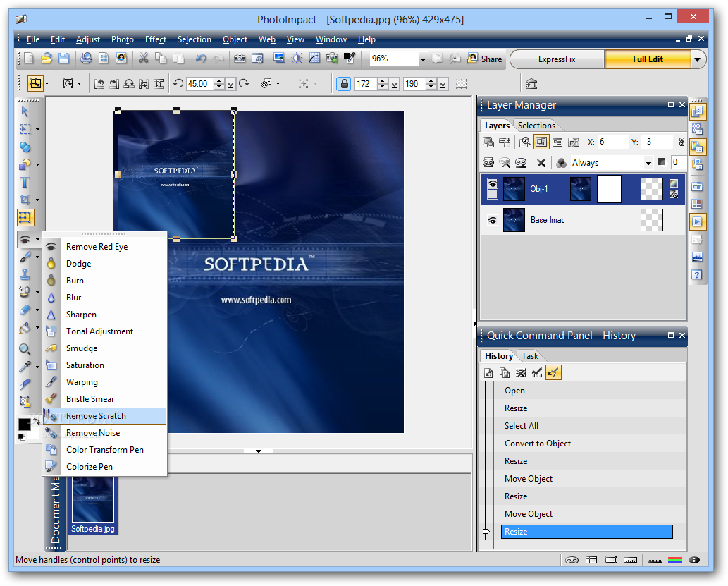The width and height of the screenshot is (728, 586).
Task: Open the File menu
Action: pyautogui.click(x=33, y=39)
